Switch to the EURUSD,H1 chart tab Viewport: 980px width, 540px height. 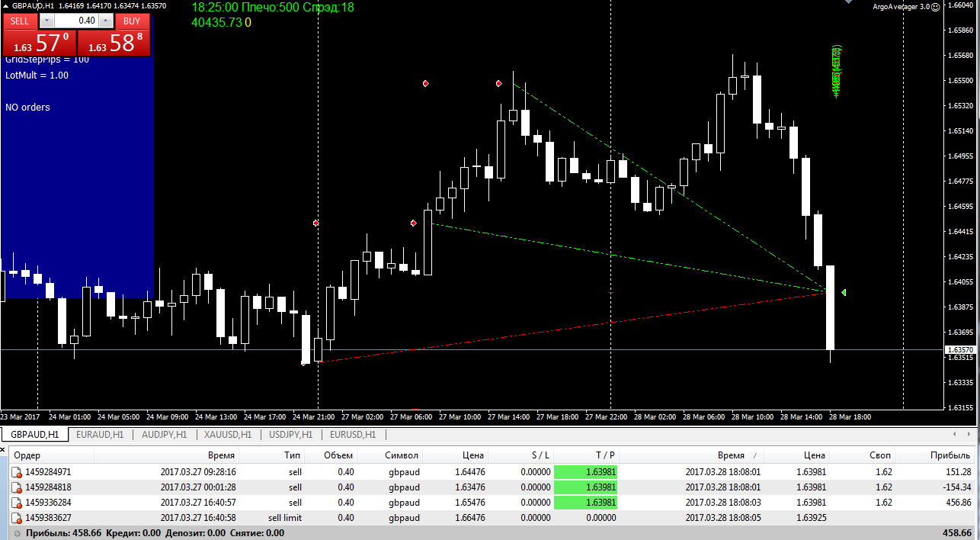tap(352, 435)
